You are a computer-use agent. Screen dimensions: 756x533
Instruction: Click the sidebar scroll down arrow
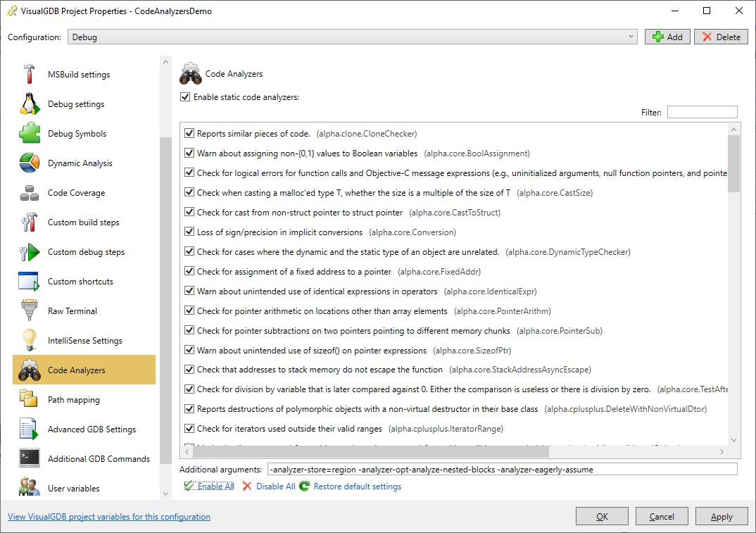(166, 494)
